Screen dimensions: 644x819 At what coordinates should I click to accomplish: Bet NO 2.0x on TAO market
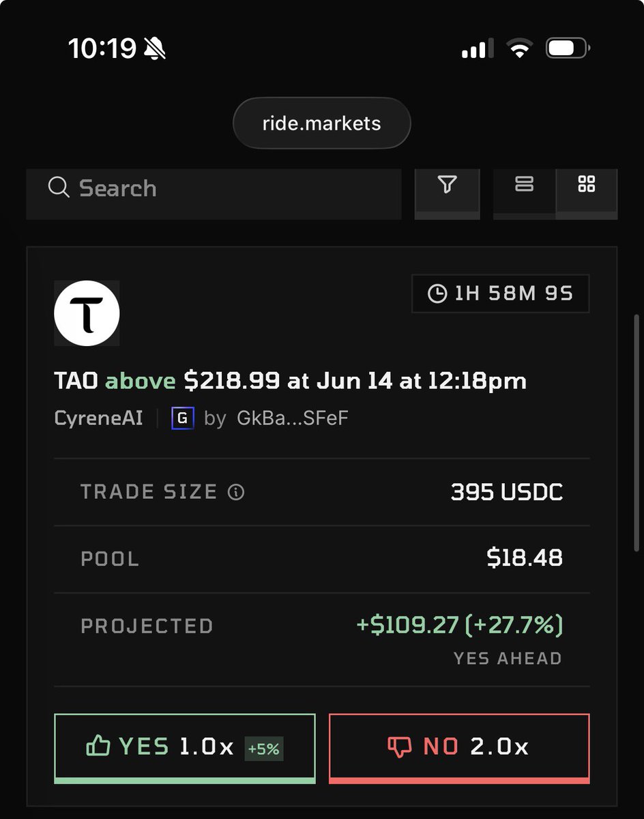click(x=459, y=748)
